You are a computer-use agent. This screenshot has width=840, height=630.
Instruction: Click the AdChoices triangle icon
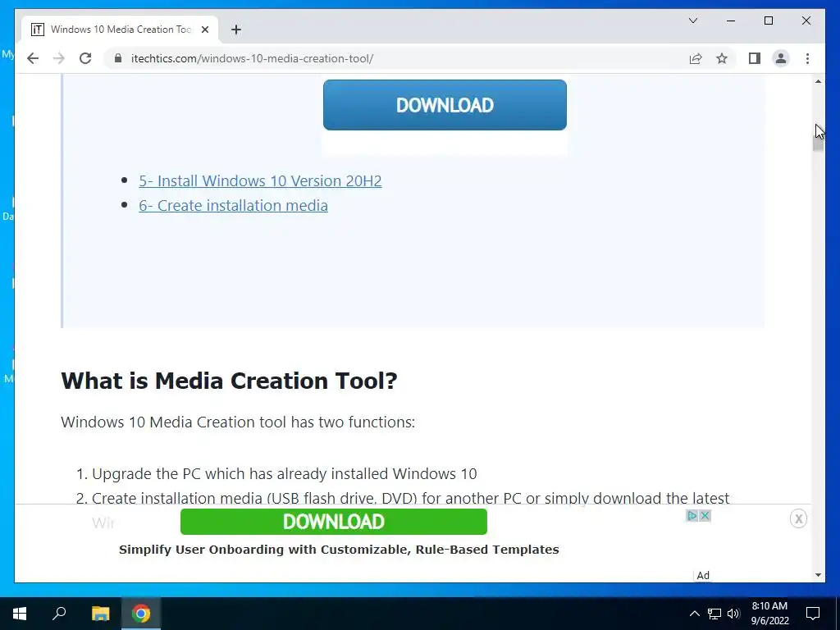click(x=692, y=516)
